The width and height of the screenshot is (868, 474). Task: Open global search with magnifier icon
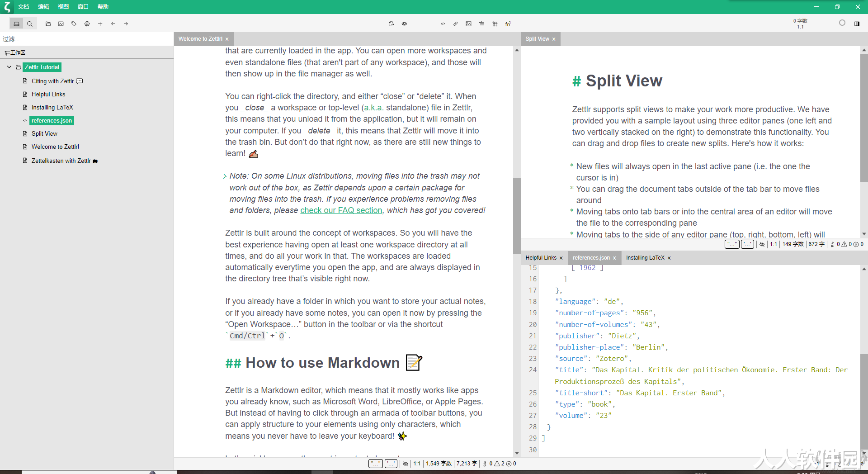click(30, 24)
